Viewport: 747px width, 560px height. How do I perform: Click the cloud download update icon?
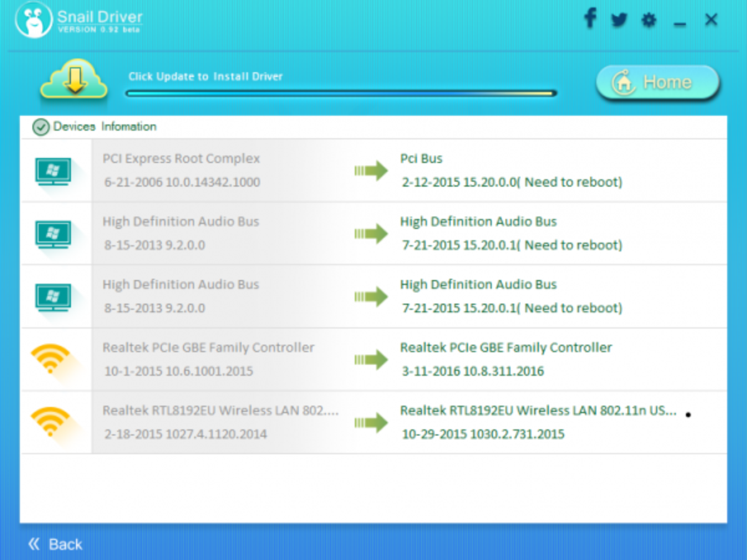[74, 80]
